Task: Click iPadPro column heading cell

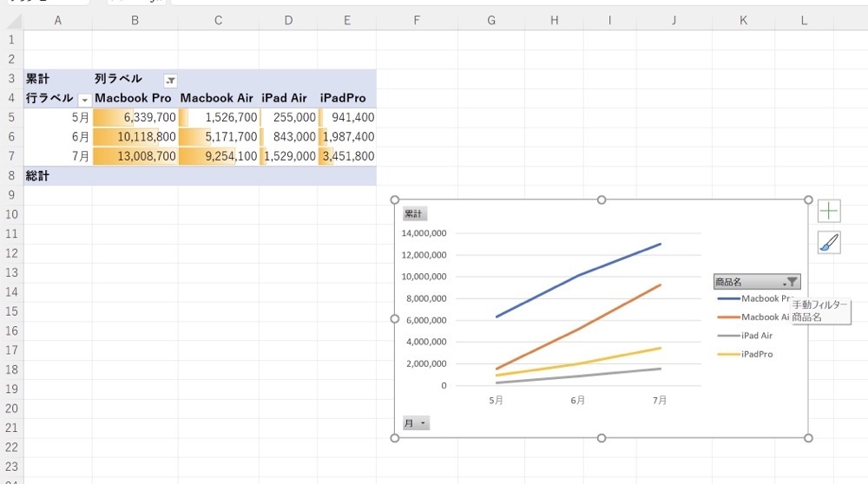Action: click(346, 98)
